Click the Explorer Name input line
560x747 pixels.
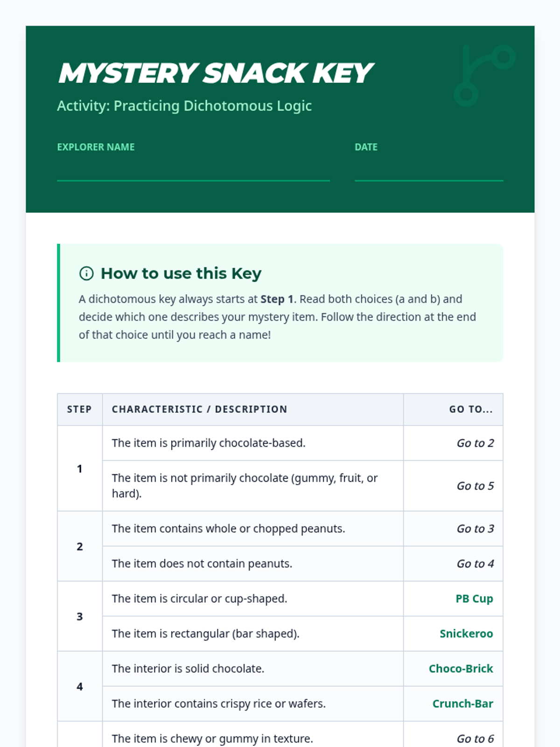coord(193,171)
